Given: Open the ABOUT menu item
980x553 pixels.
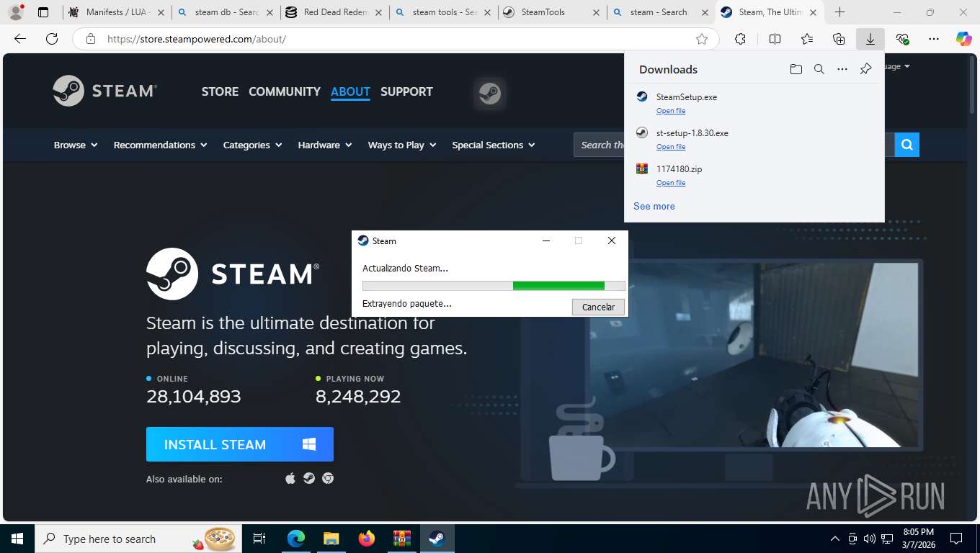Looking at the screenshot, I should click(x=350, y=91).
